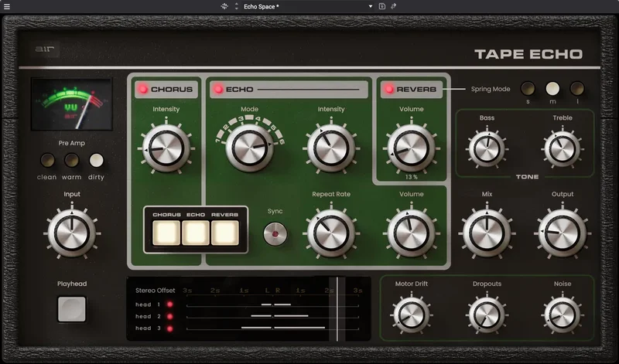Select Spring Mode s
This screenshot has width=619, height=364.
[x=528, y=88]
